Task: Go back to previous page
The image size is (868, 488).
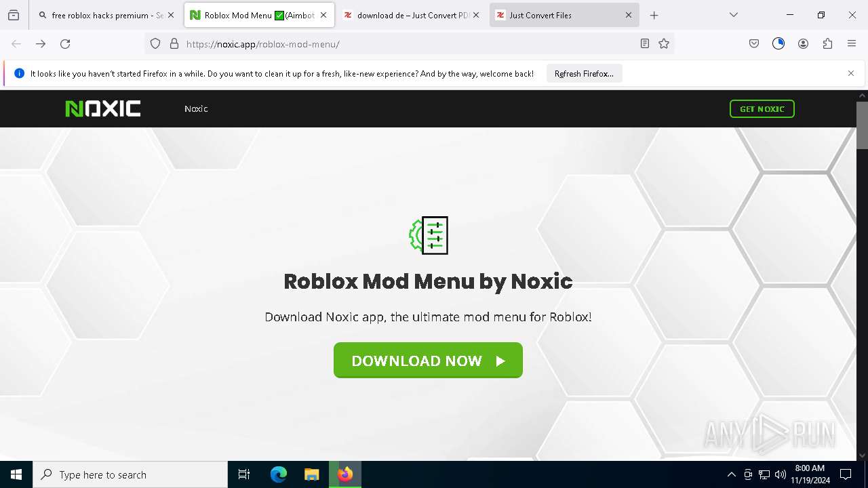Action: (16, 43)
